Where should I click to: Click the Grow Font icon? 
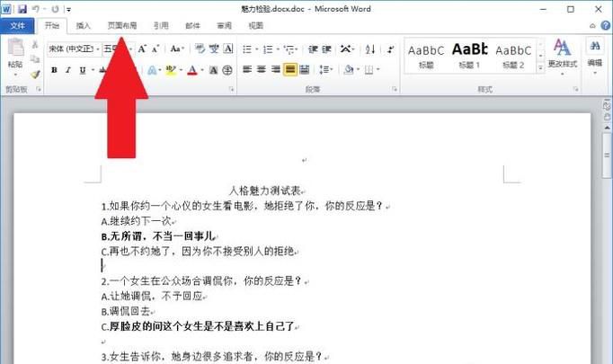coord(142,49)
